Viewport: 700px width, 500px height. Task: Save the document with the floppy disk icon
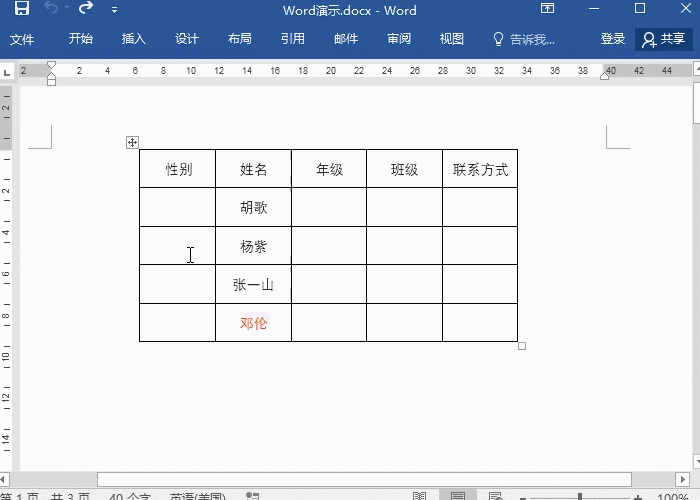(21, 8)
